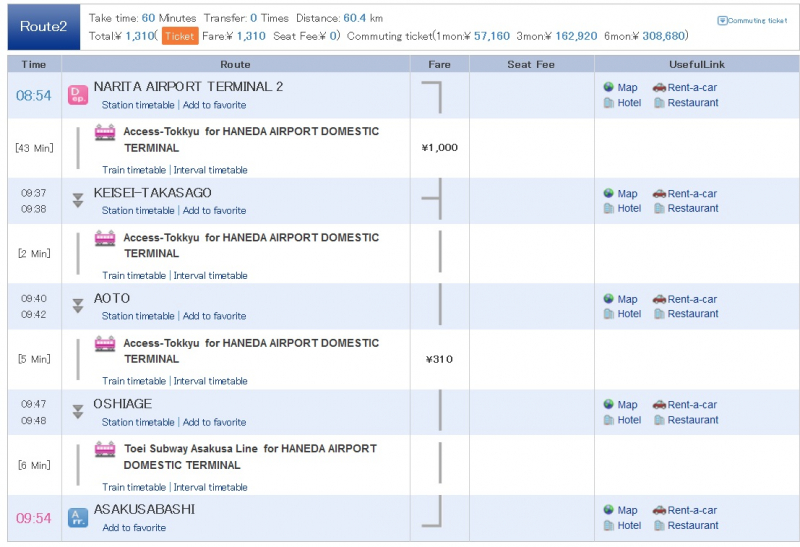Click the globe Map icon in Keisei-Takasago row
Viewport: 800px width, 547px height.
609,193
